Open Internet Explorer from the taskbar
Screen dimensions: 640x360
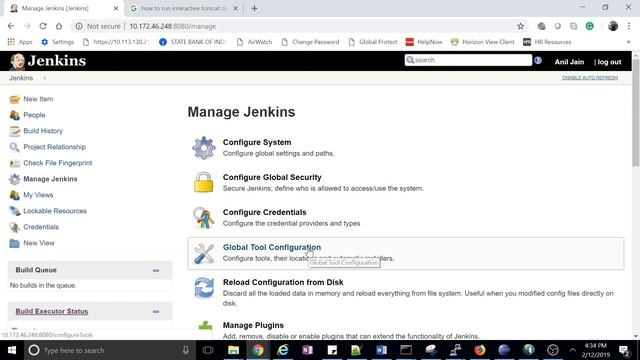pos(282,350)
